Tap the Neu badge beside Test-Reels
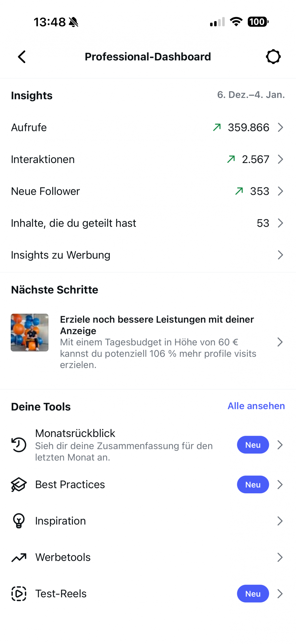This screenshot has width=296, height=644. 253,593
